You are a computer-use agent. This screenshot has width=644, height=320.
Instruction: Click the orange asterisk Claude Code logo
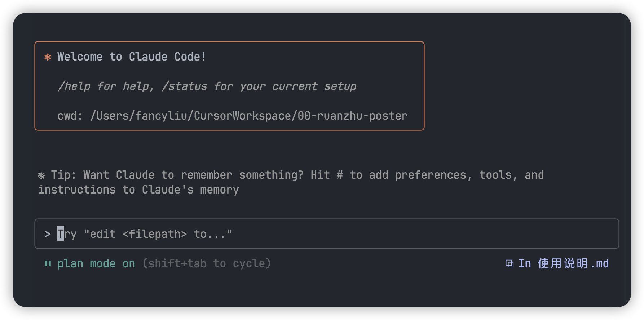[48, 57]
